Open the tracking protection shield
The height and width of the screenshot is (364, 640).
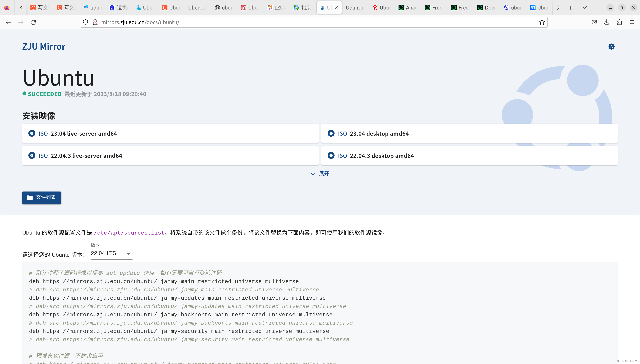pos(85,22)
